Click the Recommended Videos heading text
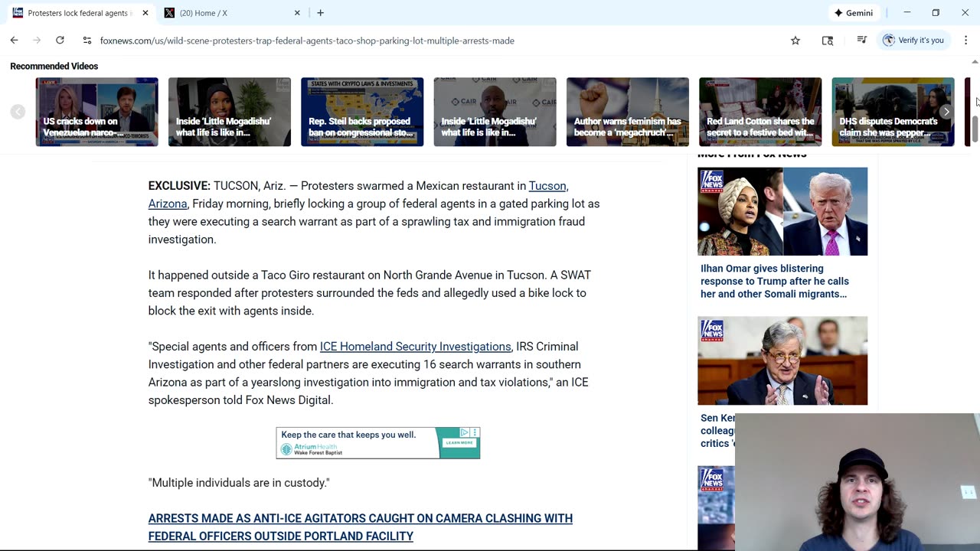Viewport: 980px width, 551px height. click(54, 66)
